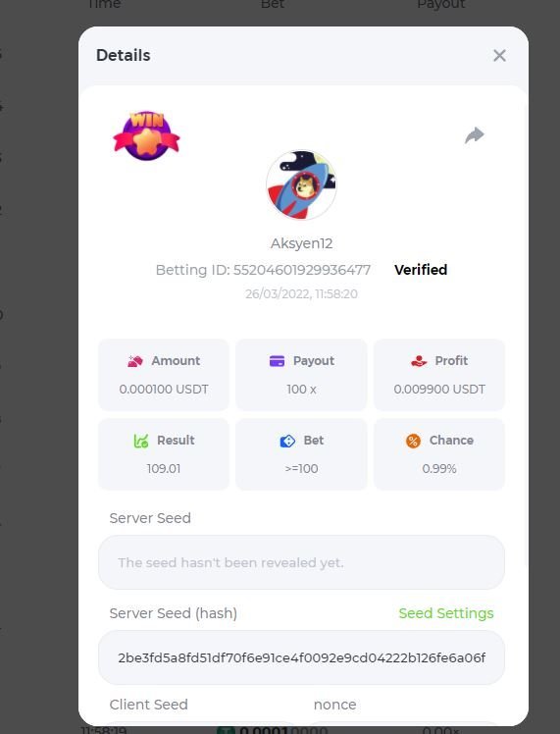Close the Details dialog

click(x=499, y=56)
